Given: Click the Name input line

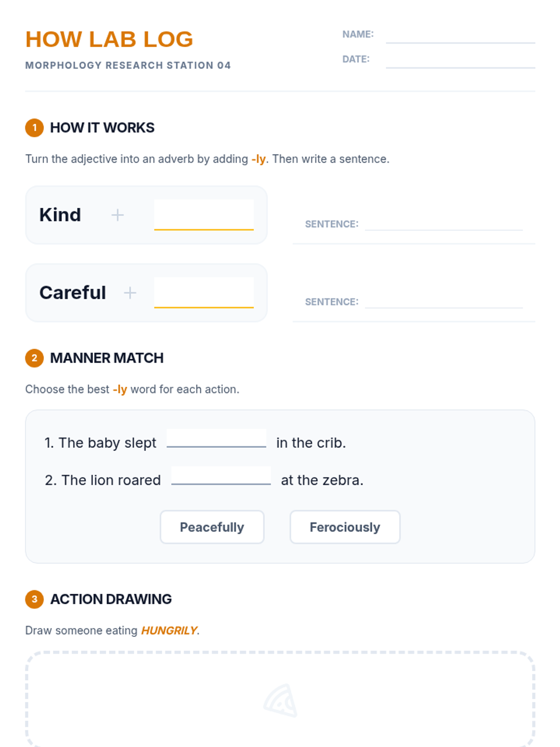Looking at the screenshot, I should (x=460, y=35).
